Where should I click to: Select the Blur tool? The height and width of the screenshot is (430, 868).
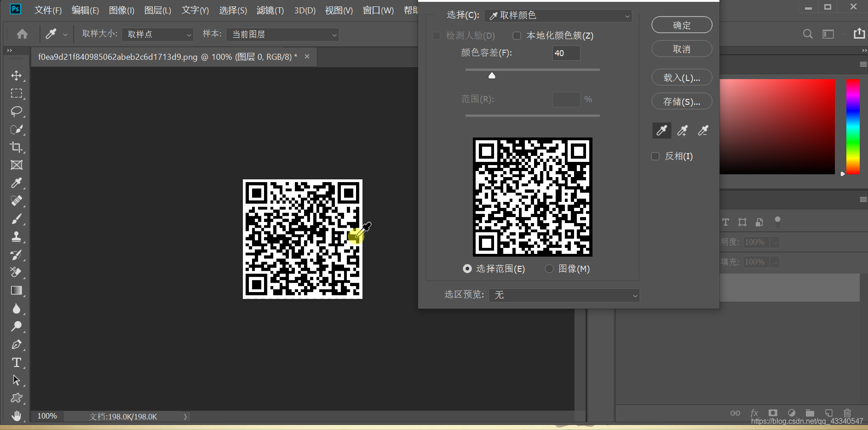click(x=17, y=308)
